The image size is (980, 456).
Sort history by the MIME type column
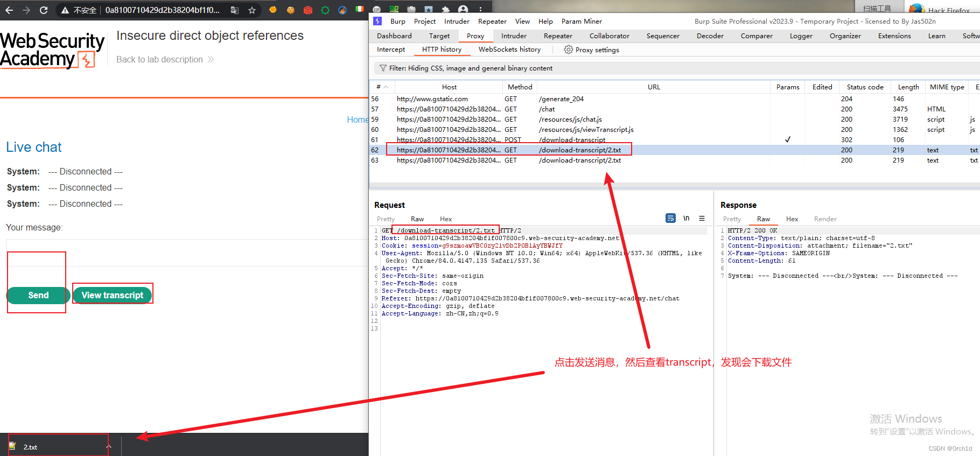(947, 87)
